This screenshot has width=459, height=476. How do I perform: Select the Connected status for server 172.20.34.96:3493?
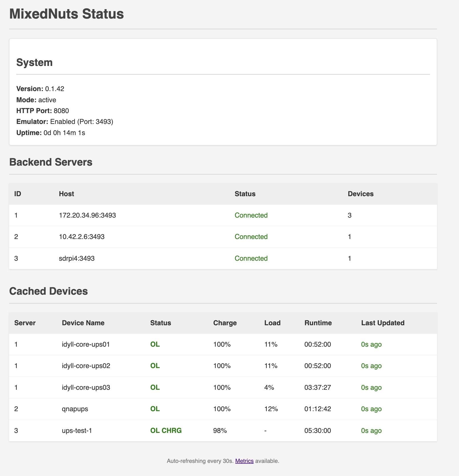point(251,215)
